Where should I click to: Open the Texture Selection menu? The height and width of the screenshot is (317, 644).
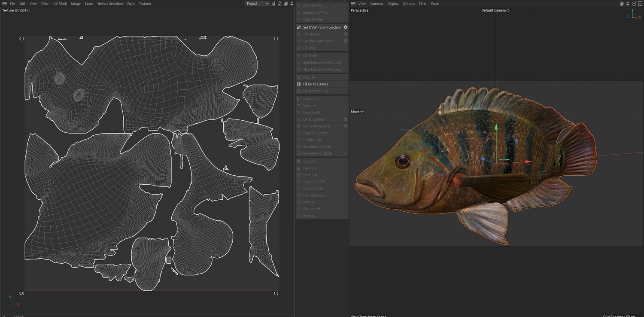[x=110, y=3]
